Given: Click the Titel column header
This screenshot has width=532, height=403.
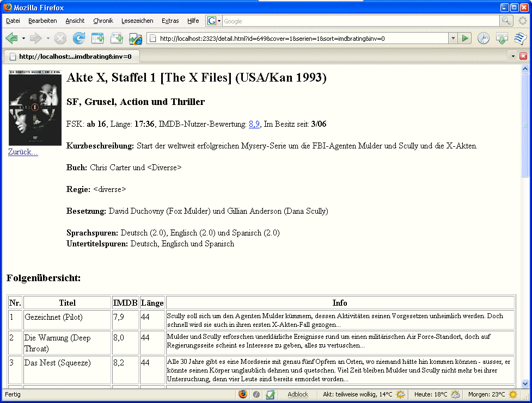Looking at the screenshot, I should (x=67, y=303).
